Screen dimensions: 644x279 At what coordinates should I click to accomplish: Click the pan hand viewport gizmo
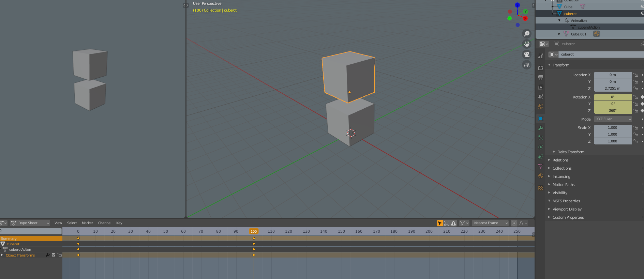pyautogui.click(x=527, y=44)
